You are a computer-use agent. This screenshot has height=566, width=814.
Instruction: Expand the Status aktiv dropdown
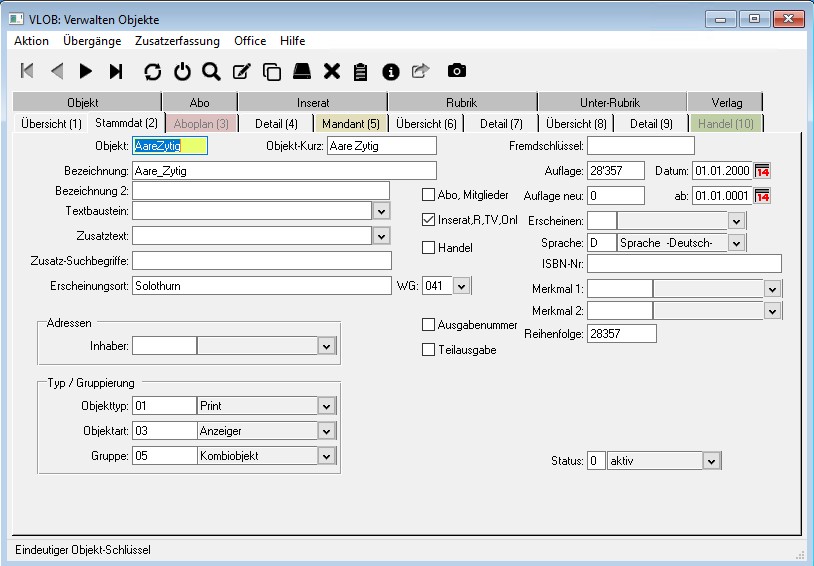tap(711, 461)
